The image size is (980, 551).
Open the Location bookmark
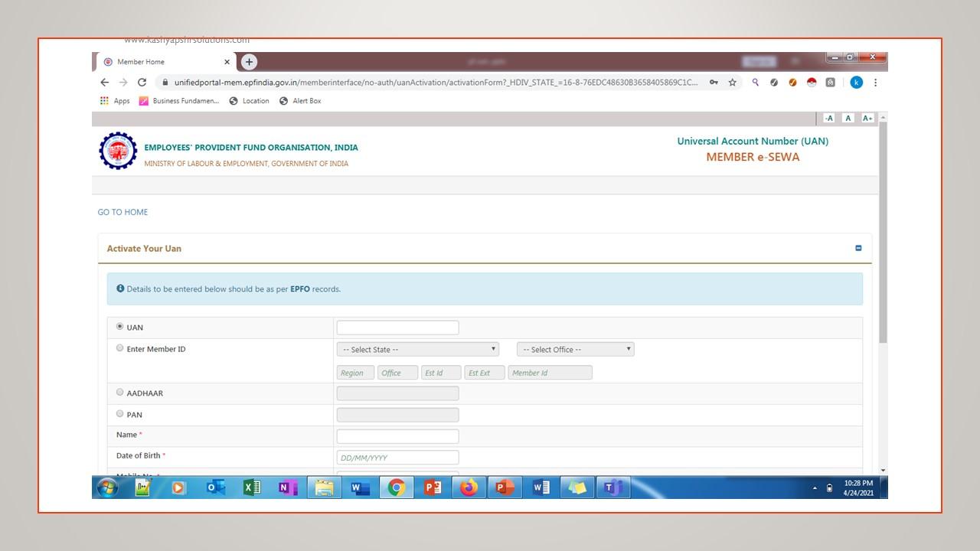249,101
